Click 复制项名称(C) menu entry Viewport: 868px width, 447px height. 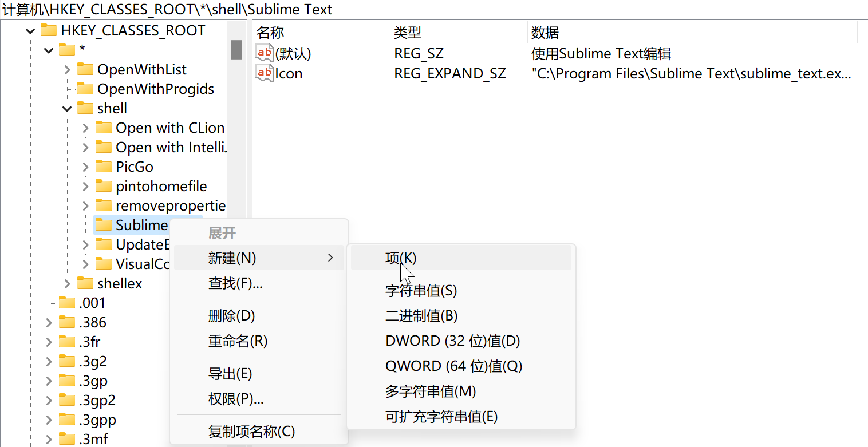[x=259, y=432]
